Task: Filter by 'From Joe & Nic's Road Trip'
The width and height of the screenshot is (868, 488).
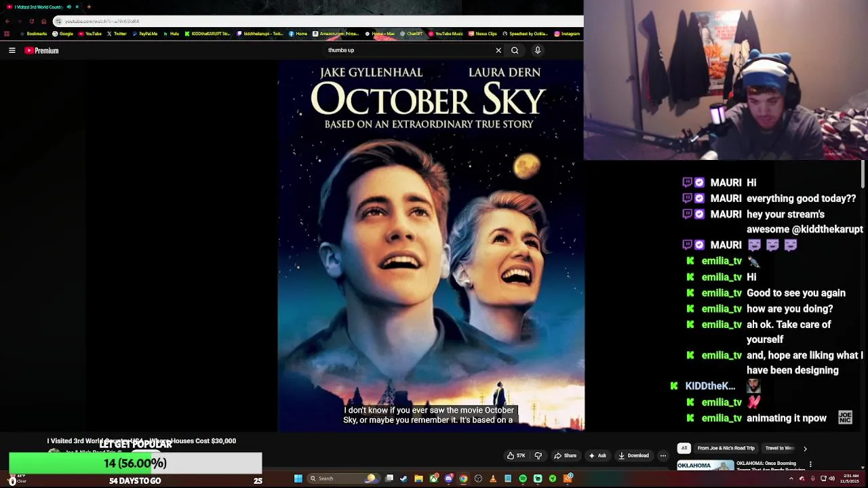Action: pyautogui.click(x=726, y=448)
